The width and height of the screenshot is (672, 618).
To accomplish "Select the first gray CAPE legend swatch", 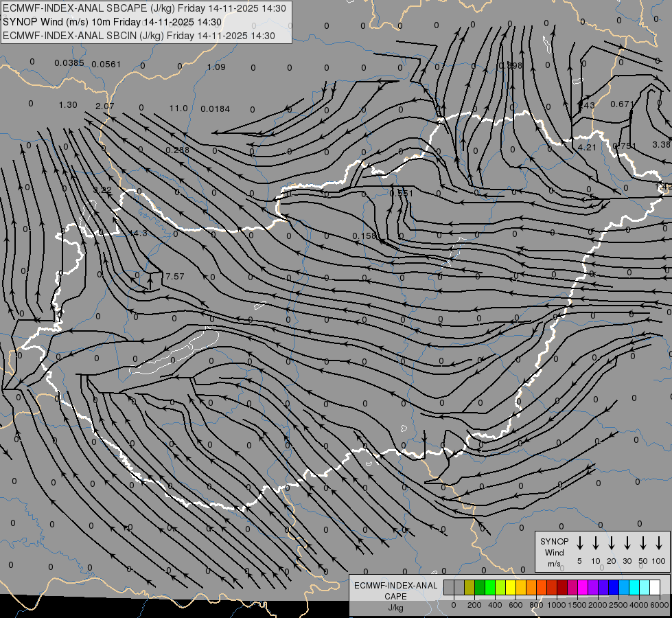I will pos(449,587).
